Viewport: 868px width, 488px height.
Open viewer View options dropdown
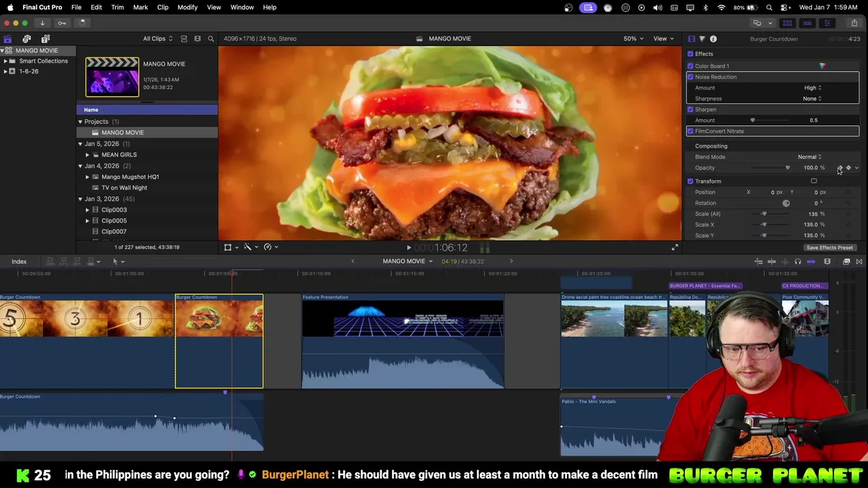pyautogui.click(x=663, y=39)
